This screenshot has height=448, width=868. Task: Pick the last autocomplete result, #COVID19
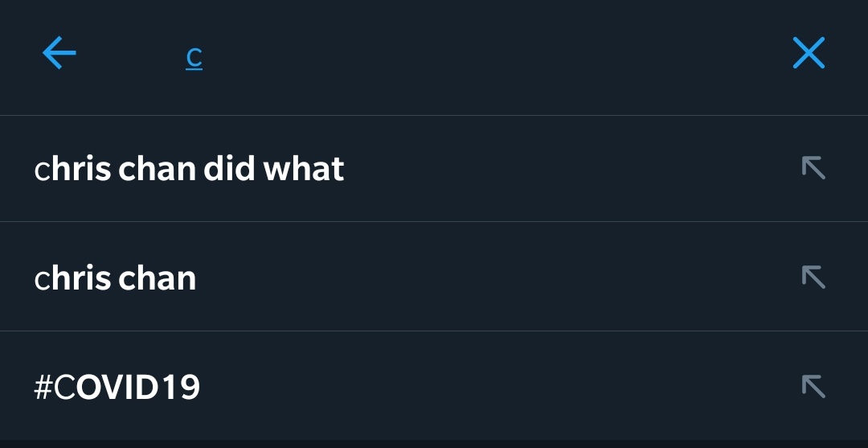tap(434, 386)
